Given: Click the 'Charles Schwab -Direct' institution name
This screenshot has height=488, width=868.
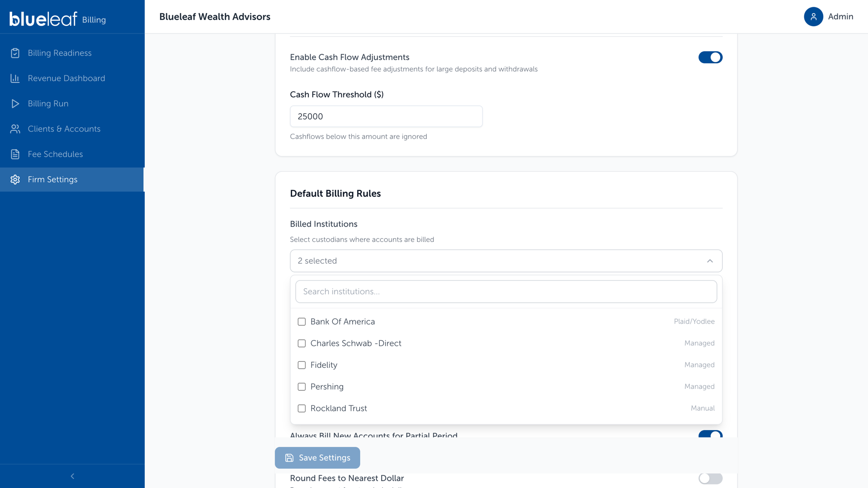Looking at the screenshot, I should tap(356, 343).
